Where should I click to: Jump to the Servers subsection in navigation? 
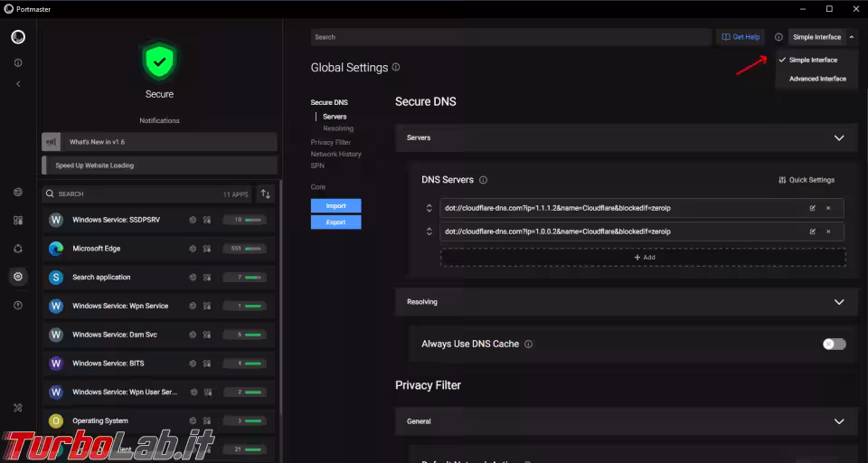[335, 117]
